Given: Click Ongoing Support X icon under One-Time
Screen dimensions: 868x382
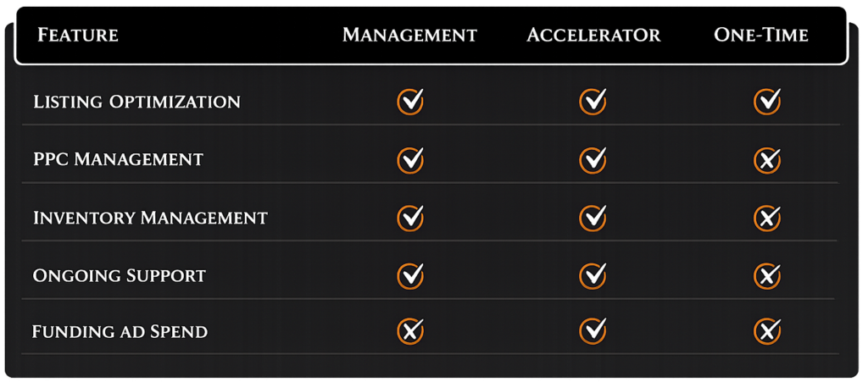Looking at the screenshot, I should click(x=767, y=275).
